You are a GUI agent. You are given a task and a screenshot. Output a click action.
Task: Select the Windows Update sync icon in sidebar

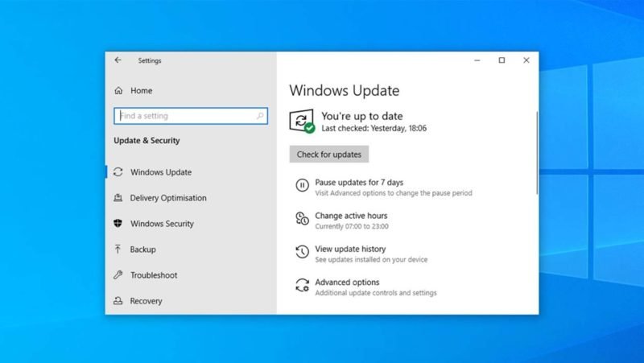tap(118, 172)
